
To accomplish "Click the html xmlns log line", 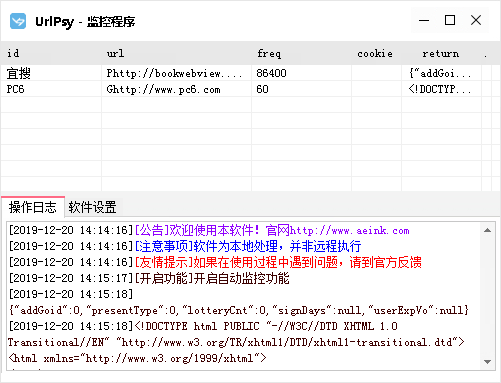I will point(137,358).
